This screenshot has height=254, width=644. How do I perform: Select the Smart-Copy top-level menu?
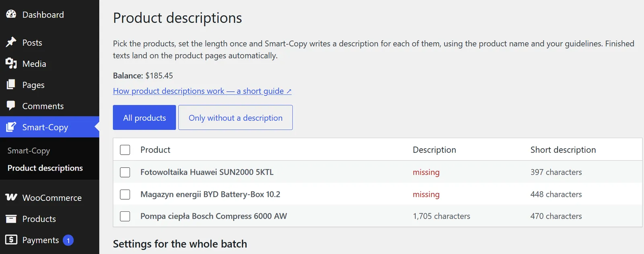pyautogui.click(x=50, y=127)
